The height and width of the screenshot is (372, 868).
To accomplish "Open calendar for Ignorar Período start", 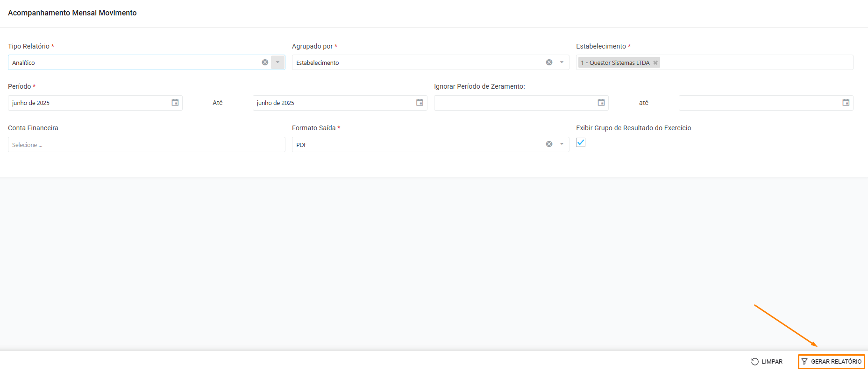I will 601,103.
